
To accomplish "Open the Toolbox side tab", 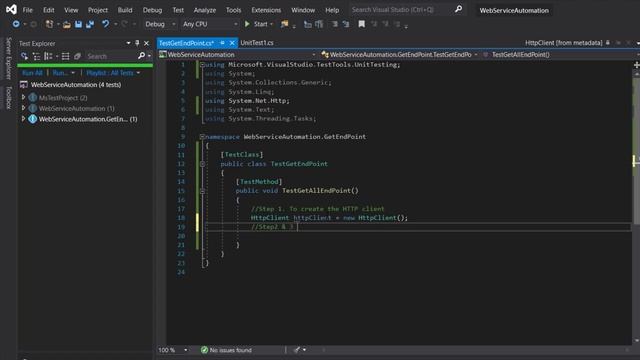I will (x=8, y=97).
